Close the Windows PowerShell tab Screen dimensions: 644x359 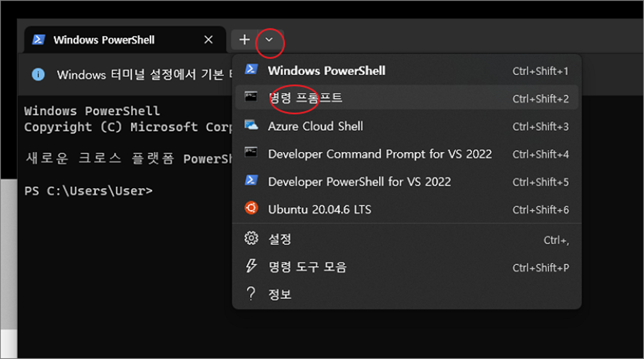click(x=209, y=40)
